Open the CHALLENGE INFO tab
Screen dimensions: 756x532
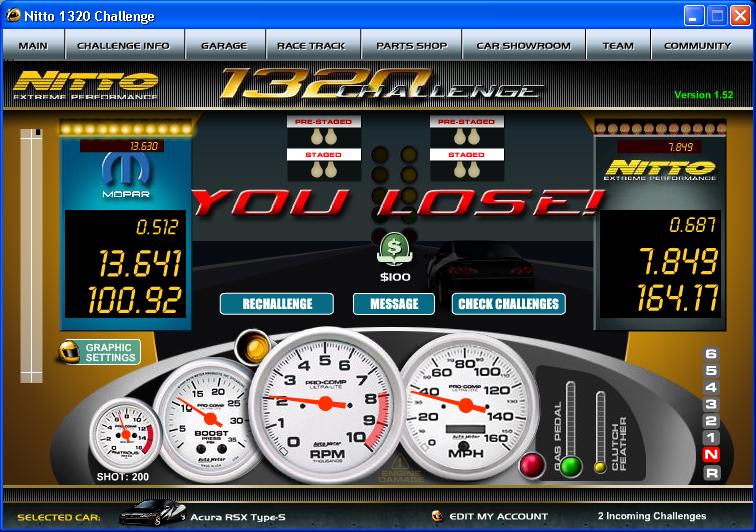tap(124, 45)
